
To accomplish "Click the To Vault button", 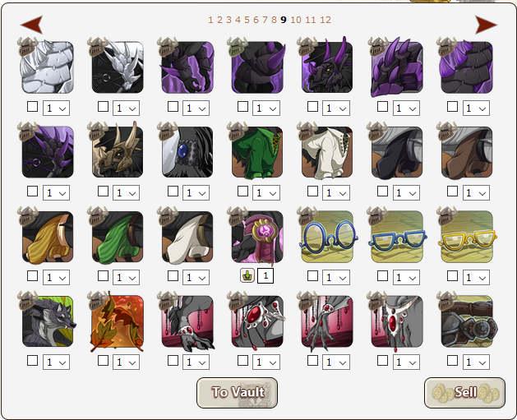I will click(237, 393).
